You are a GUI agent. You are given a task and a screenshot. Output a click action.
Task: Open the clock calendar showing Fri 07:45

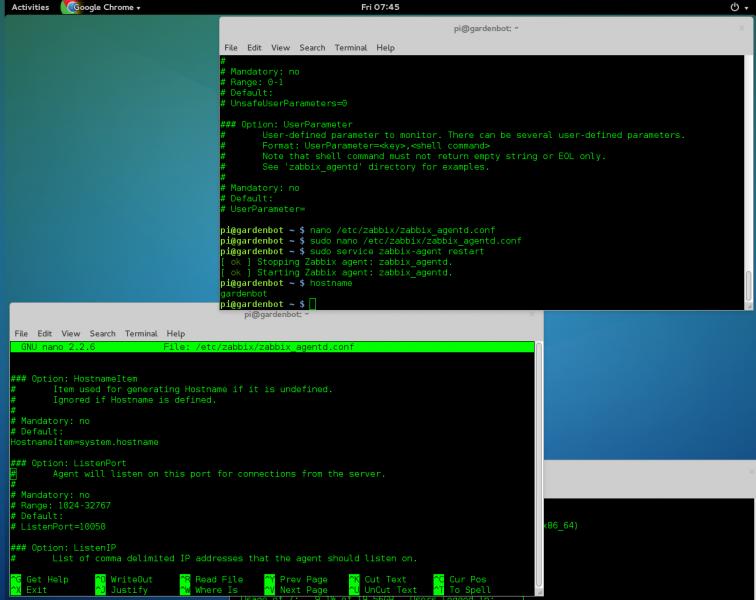(x=379, y=8)
